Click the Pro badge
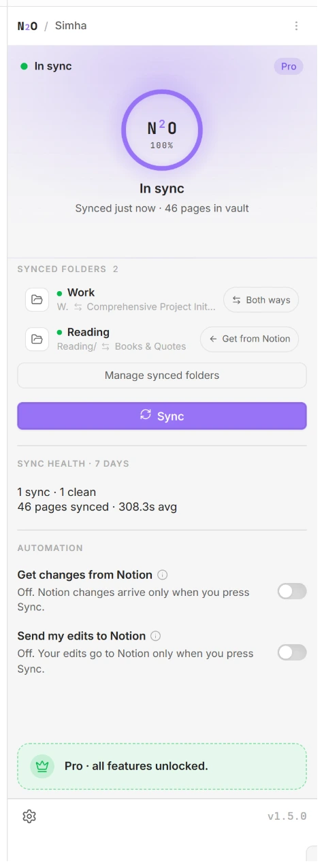The height and width of the screenshot is (868, 324). tap(289, 66)
